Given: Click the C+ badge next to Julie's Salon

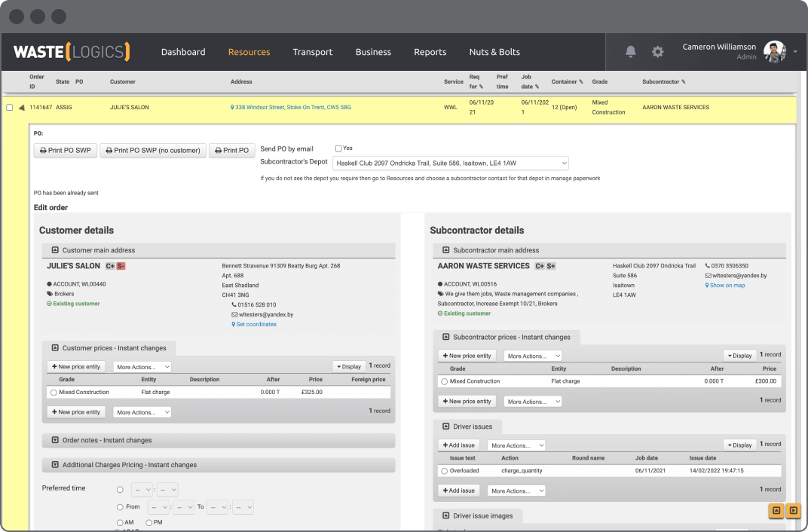Looking at the screenshot, I should coord(110,266).
